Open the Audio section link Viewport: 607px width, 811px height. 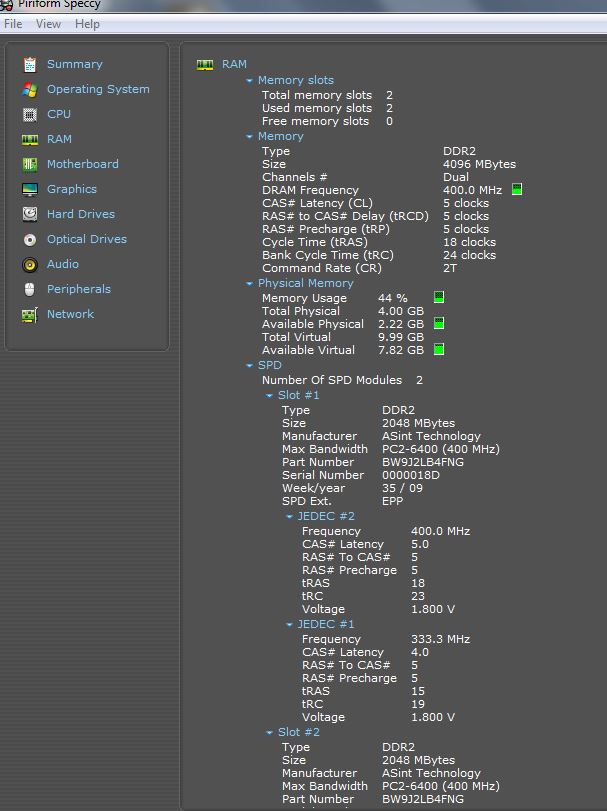(x=63, y=264)
